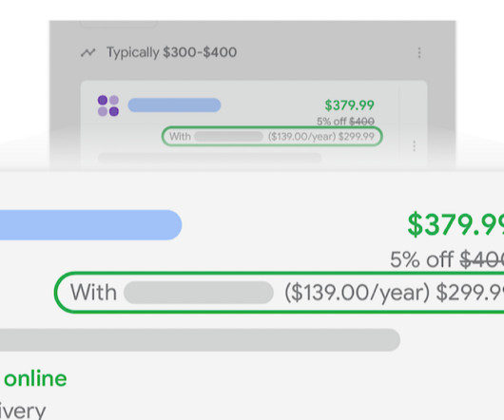Viewport: 504px width, 420px height.
Task: Click the price trend line icon
Action: (87, 52)
